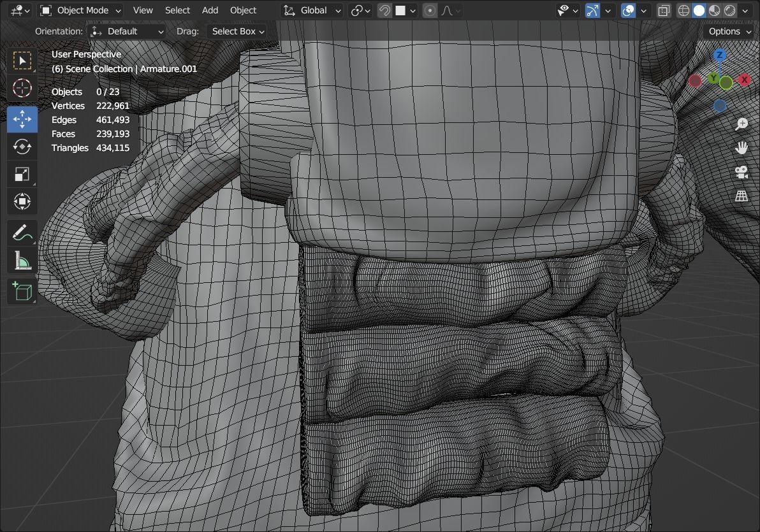Align view to negative Z axis circle

[720, 106]
